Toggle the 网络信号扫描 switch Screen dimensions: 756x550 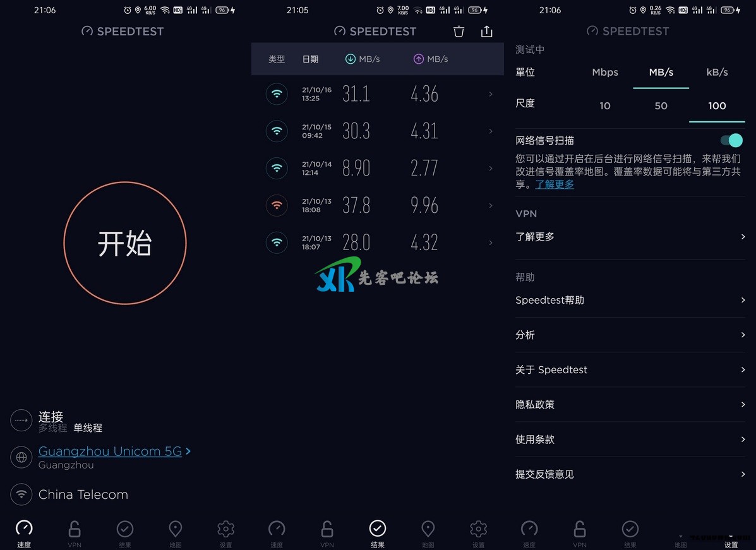(x=731, y=140)
